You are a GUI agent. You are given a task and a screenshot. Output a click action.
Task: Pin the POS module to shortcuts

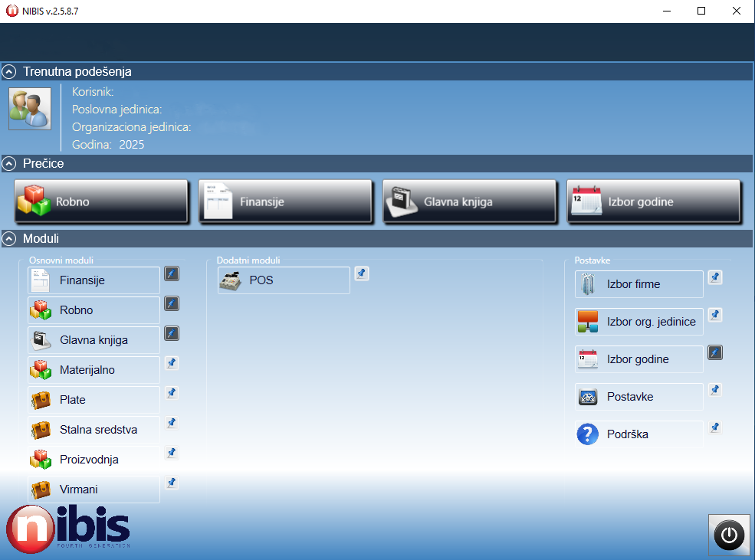click(362, 273)
